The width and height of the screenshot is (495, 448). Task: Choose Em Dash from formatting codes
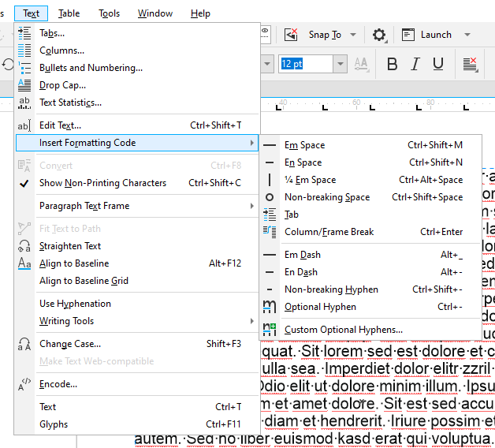click(x=303, y=255)
